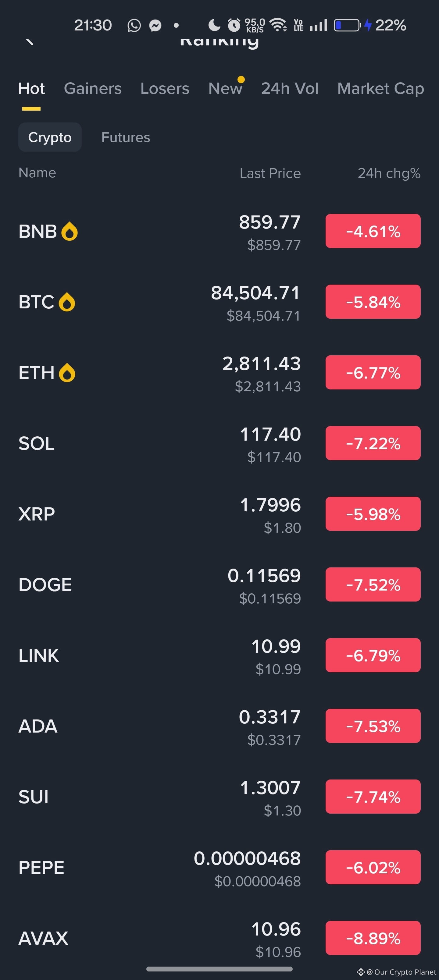The image size is (439, 980).
Task: Sort by the Last Price column
Action: click(x=270, y=173)
